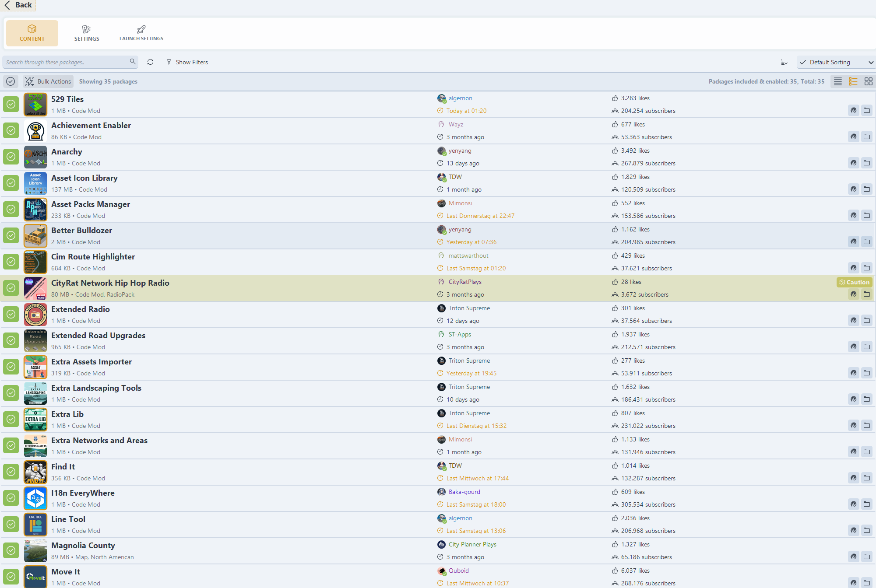Disable the Asset Icon Library package
This screenshot has width=876, height=588.
[x=11, y=183]
